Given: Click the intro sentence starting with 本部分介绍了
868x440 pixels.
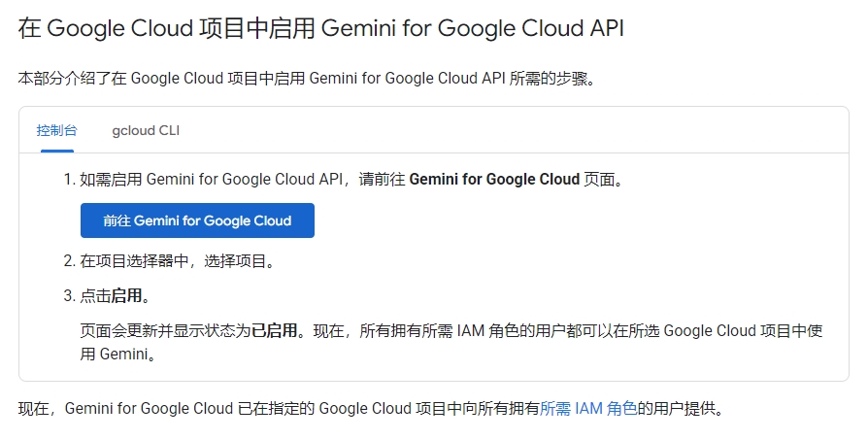Looking at the screenshot, I should click(x=307, y=79).
